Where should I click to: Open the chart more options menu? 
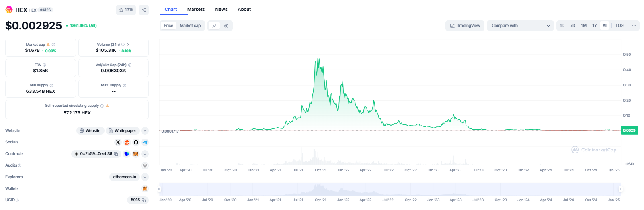634,26
